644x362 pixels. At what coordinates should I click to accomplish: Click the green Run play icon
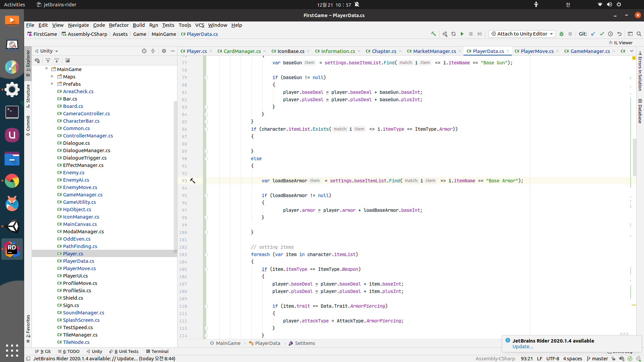pos(462,34)
